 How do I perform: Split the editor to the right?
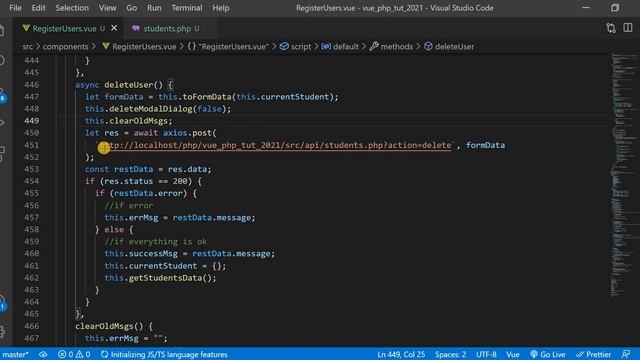tap(628, 28)
